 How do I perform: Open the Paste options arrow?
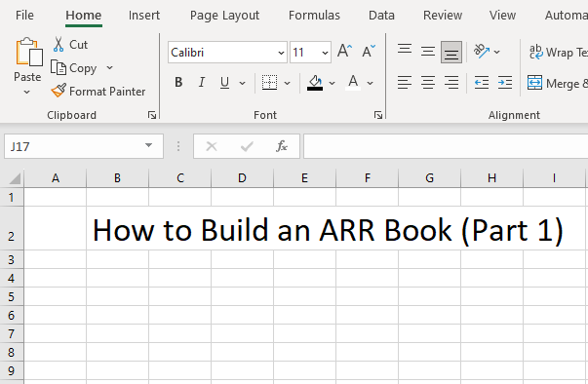click(x=26, y=92)
